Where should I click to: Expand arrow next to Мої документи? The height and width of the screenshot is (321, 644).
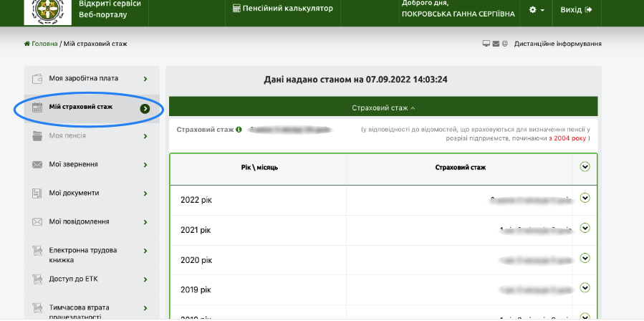(145, 193)
